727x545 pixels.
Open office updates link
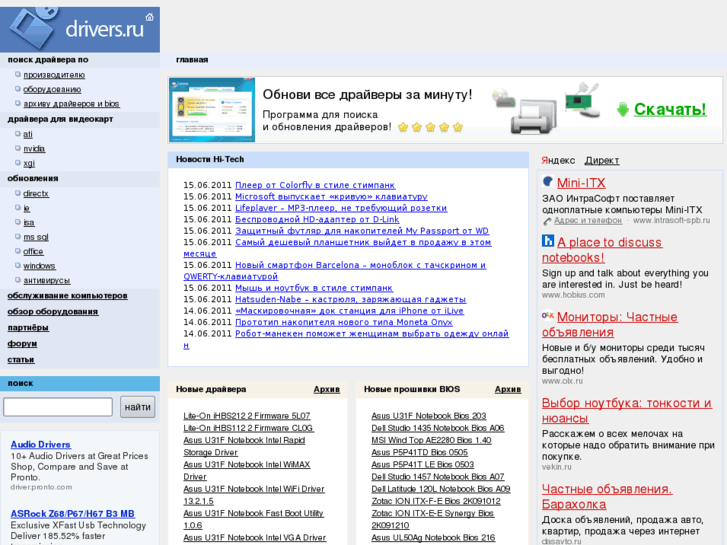[x=33, y=251]
